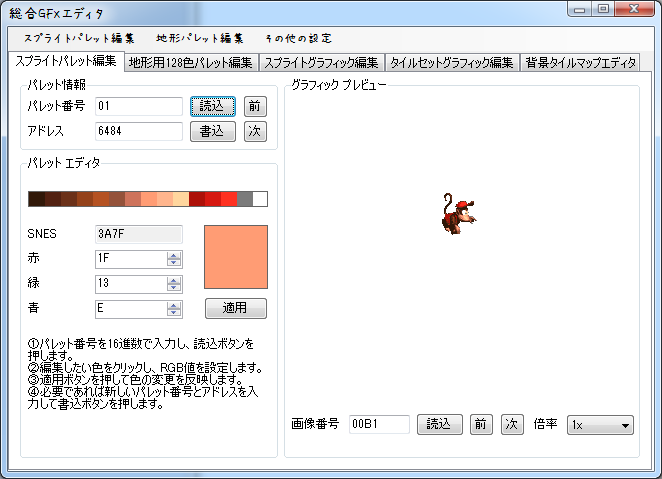
Task: Switch to the 背景タイルマップエディタ tab
Action: 581,63
